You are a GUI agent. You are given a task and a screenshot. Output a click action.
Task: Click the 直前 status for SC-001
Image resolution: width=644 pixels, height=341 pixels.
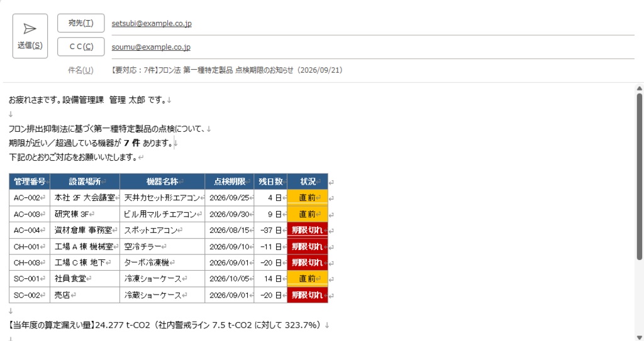tap(308, 279)
